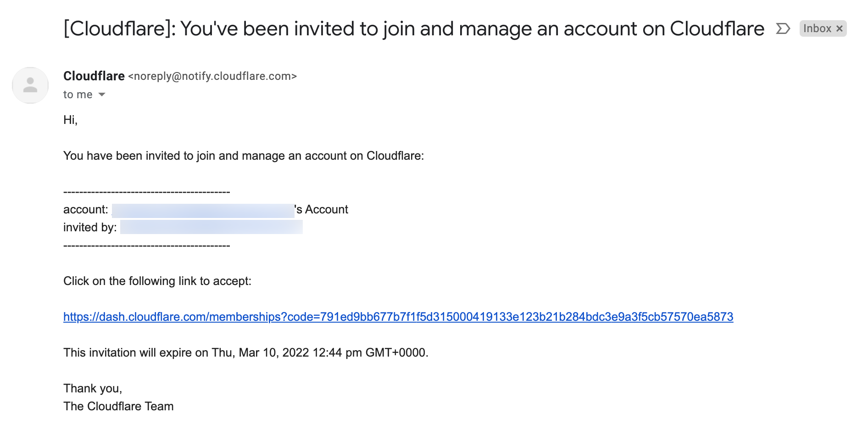Click the invitation expiry date sentence
Screen dimensions: 868x436
[x=246, y=353]
